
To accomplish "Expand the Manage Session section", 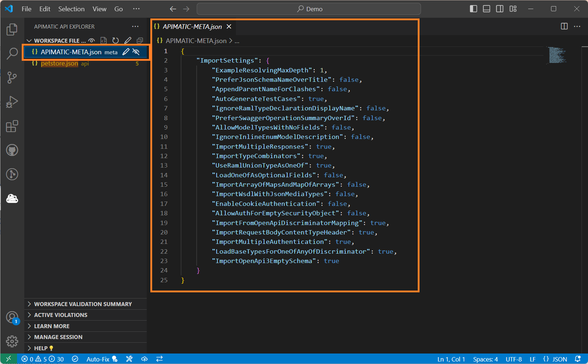I will pos(86,337).
